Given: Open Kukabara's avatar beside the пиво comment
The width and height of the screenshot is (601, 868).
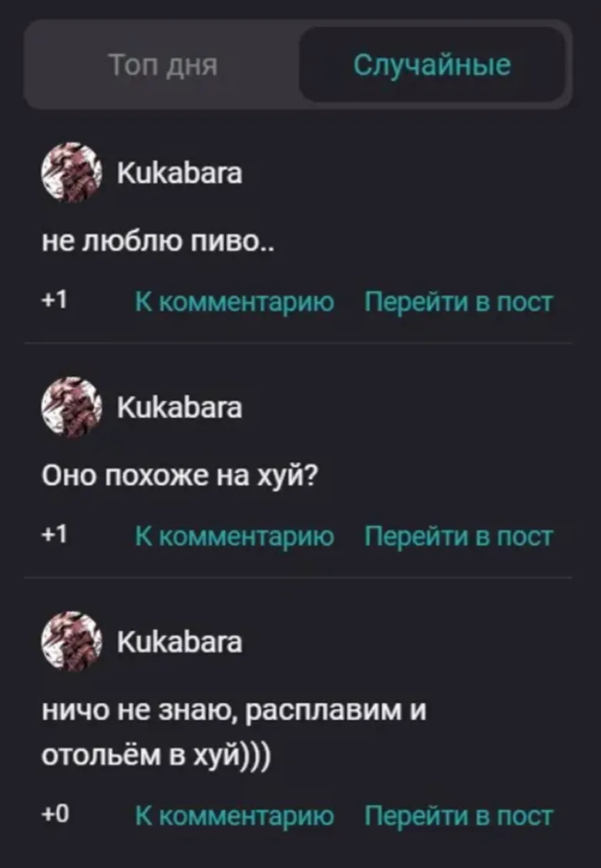Looking at the screenshot, I should [72, 173].
